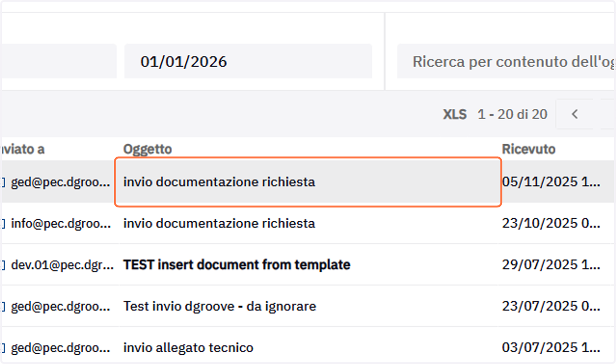The height and width of the screenshot is (364, 616).
Task: Click the received date 03/07/2025 cell
Action: pyautogui.click(x=551, y=348)
